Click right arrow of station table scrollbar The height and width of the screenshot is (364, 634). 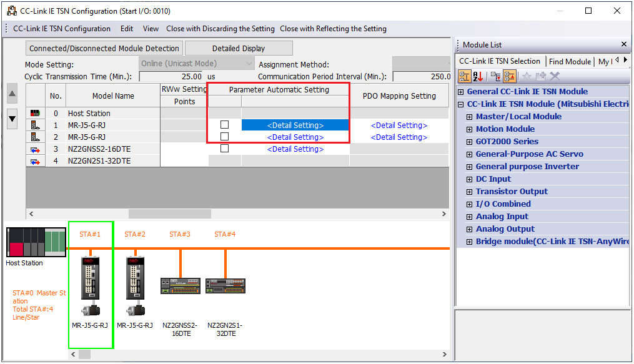(x=444, y=214)
